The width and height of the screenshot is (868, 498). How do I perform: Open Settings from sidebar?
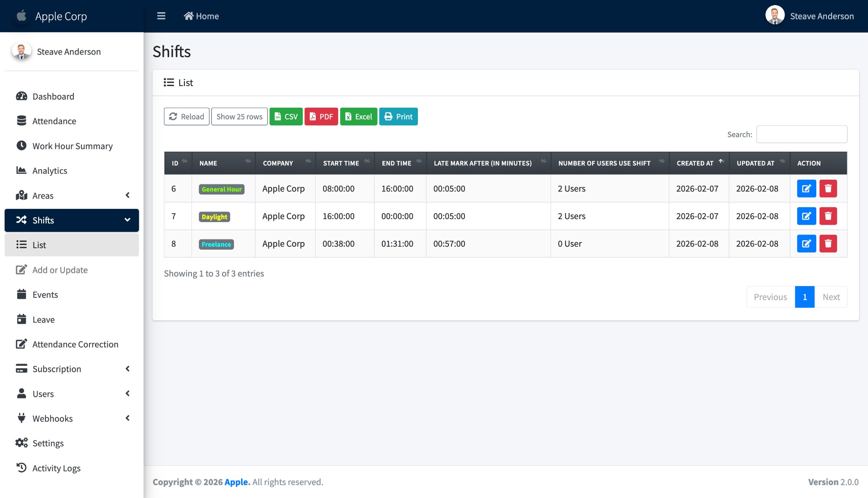[x=48, y=443]
